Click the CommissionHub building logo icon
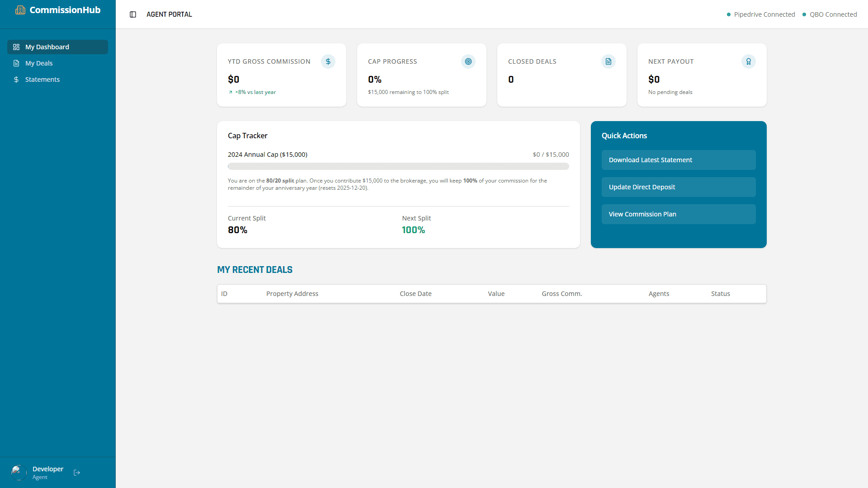This screenshot has height=488, width=868. [20, 10]
